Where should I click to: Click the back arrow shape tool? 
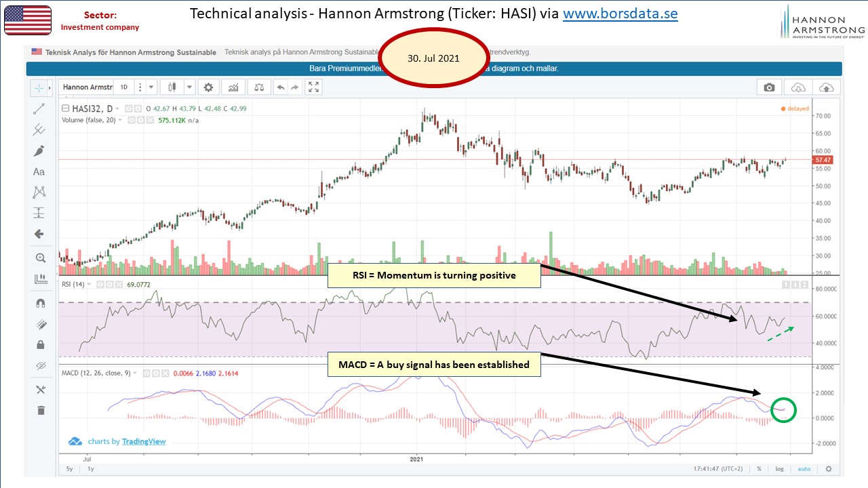click(x=39, y=234)
